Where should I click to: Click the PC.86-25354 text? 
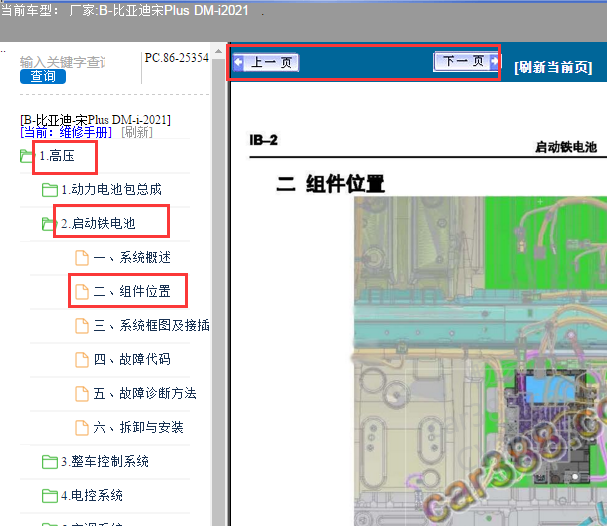click(x=177, y=58)
